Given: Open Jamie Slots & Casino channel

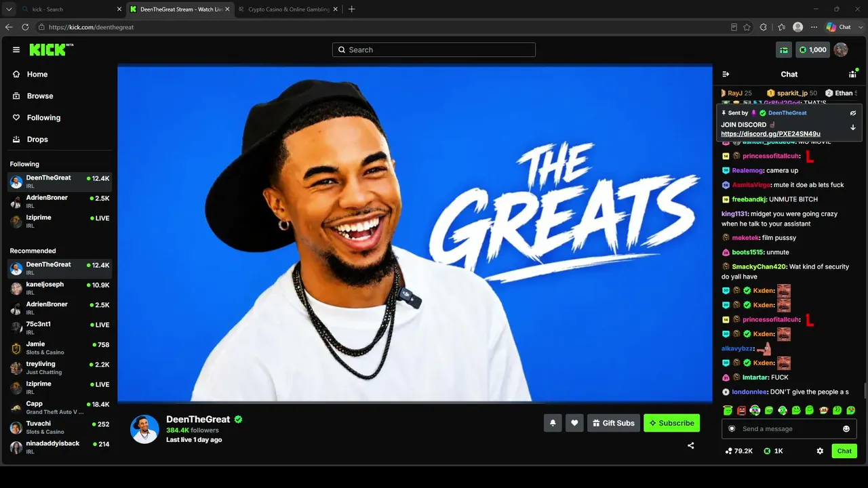Looking at the screenshot, I should 60,348.
